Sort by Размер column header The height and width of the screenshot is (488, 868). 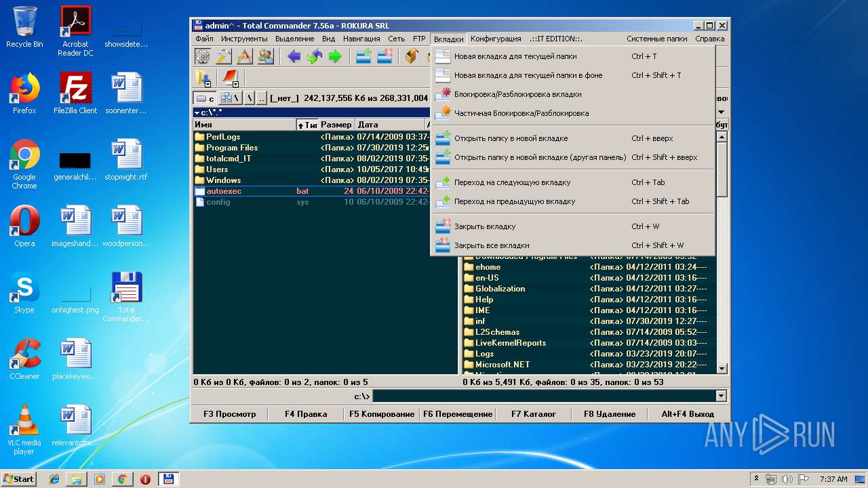tap(336, 125)
